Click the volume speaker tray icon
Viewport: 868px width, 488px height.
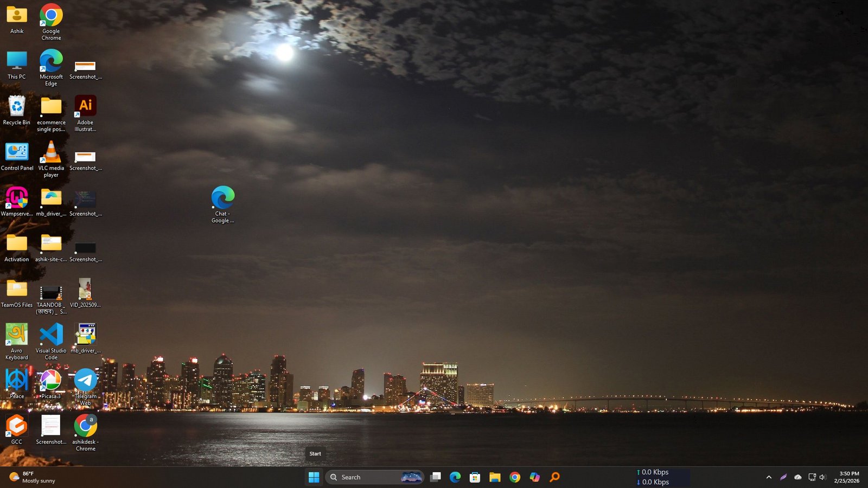822,477
